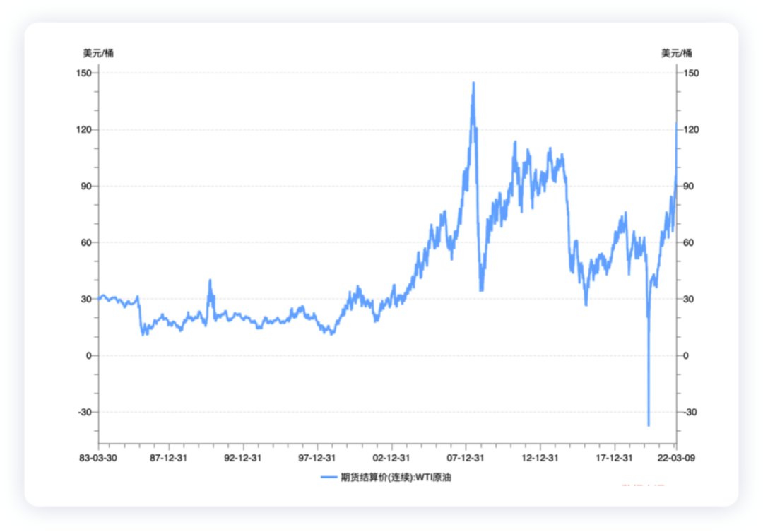Click the left y-axis value 60
The height and width of the screenshot is (532, 763).
(86, 242)
